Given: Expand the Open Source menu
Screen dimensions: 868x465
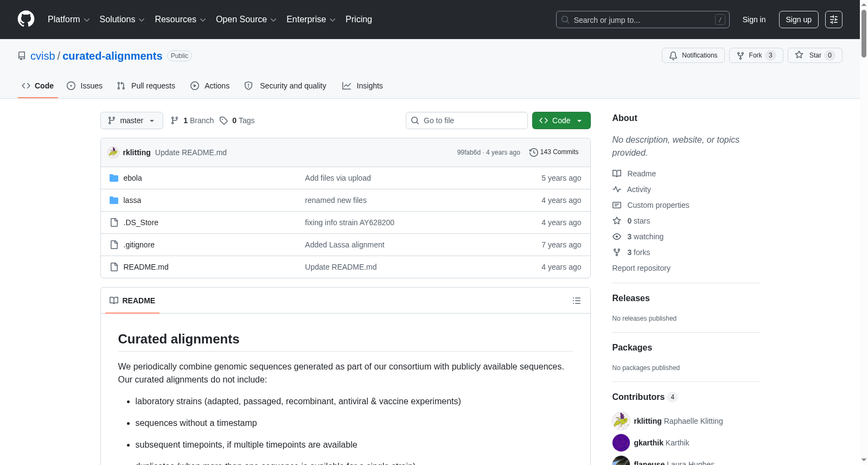Looking at the screenshot, I should coord(246,20).
